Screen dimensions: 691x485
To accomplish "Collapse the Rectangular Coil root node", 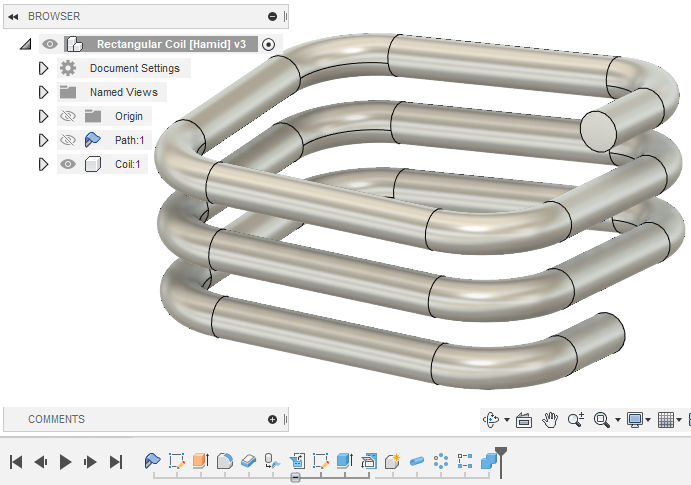I will click(25, 44).
